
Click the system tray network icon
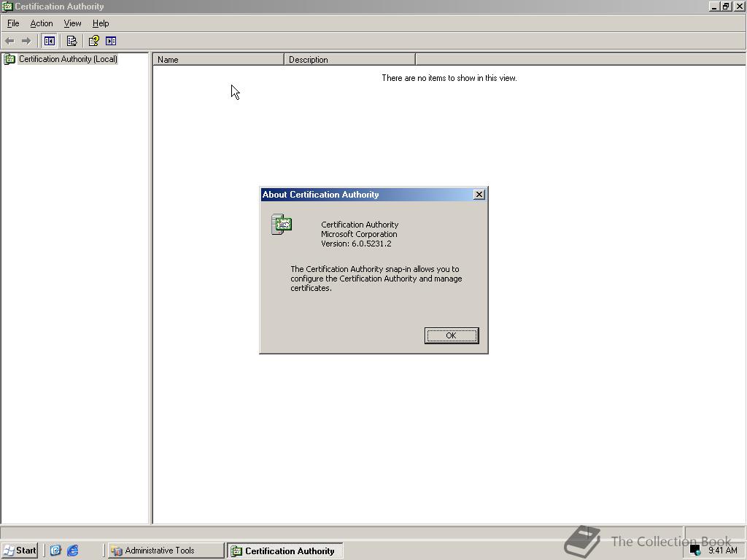(695, 551)
